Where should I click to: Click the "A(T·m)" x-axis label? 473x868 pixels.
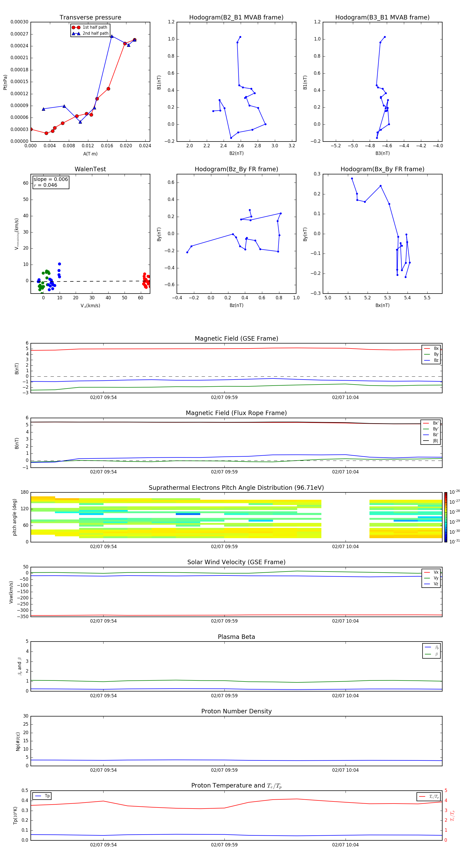(90, 154)
